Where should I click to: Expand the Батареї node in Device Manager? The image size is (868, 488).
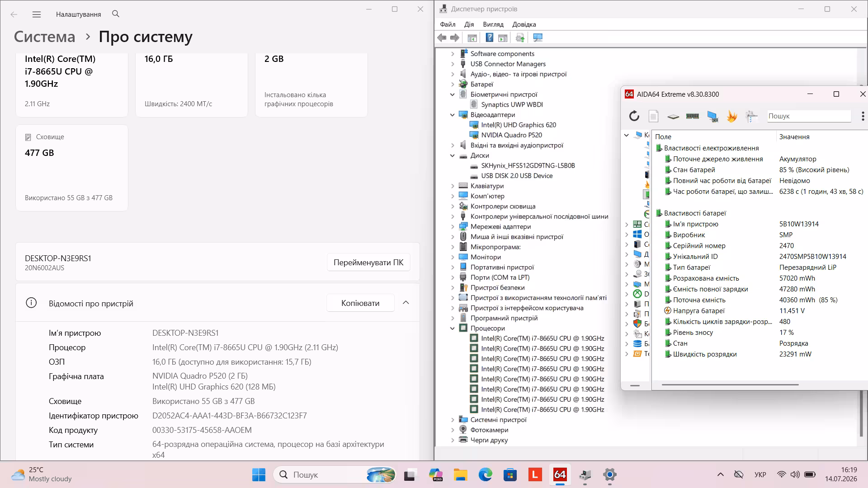click(453, 84)
